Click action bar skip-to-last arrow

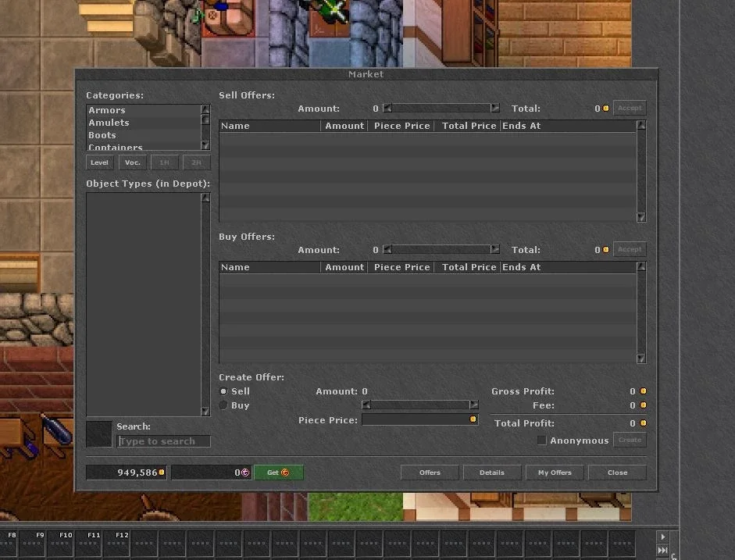[x=662, y=550]
